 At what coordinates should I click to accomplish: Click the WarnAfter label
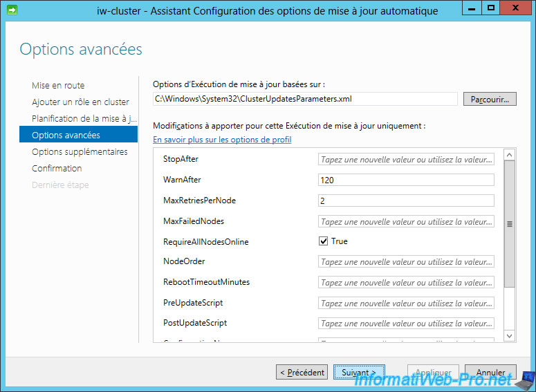[x=182, y=180]
